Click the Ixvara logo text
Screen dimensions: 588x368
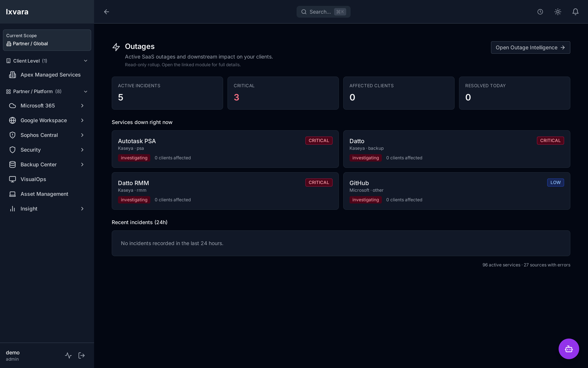coord(17,12)
